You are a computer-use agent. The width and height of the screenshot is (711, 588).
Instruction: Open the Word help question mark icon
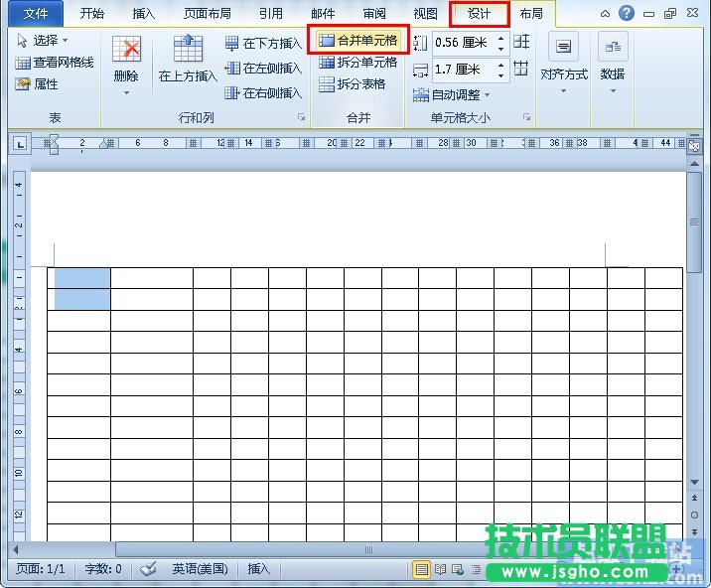click(x=626, y=13)
